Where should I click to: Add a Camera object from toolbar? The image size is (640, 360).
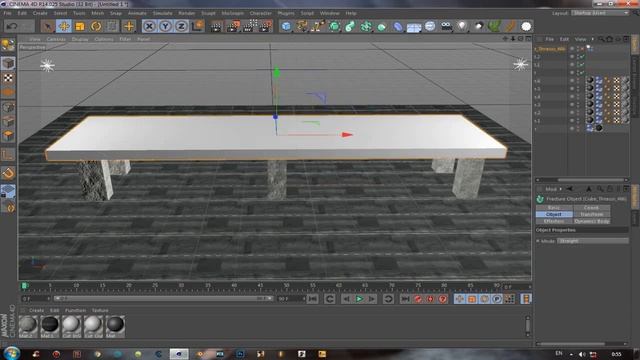446,27
